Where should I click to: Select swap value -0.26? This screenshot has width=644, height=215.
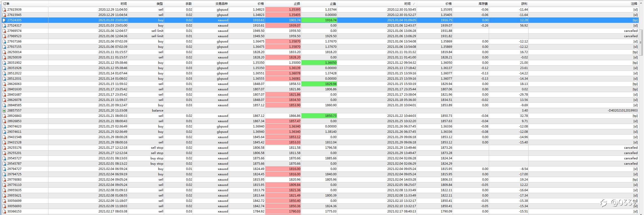[484, 26]
